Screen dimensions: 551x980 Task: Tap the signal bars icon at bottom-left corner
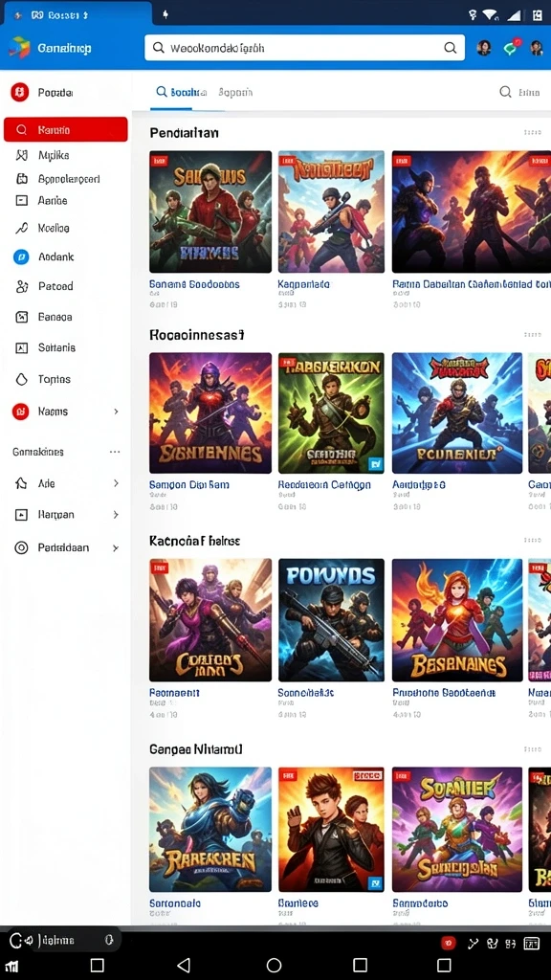pos(12,967)
